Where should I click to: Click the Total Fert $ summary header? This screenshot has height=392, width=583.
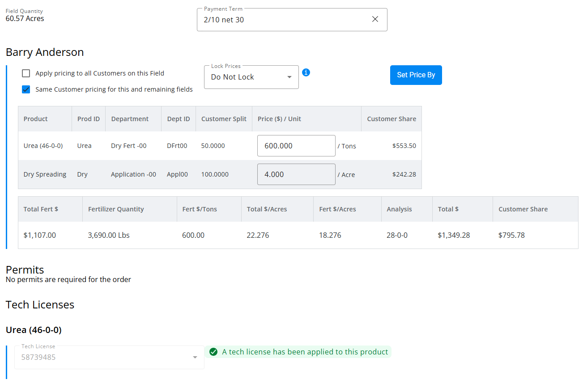41,209
